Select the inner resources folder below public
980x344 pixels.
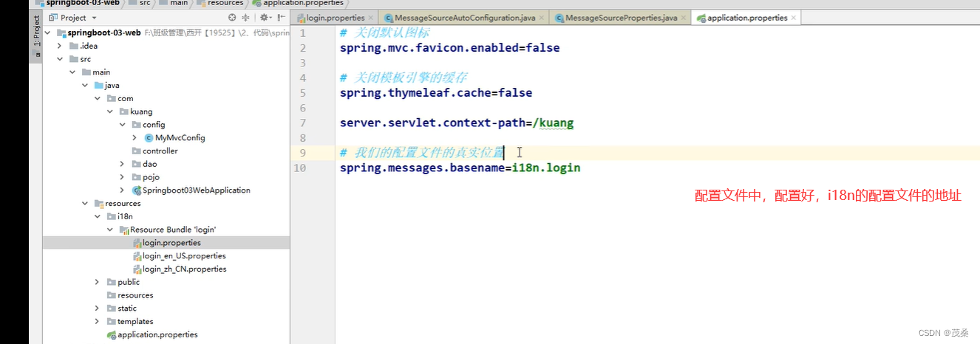[x=135, y=295]
